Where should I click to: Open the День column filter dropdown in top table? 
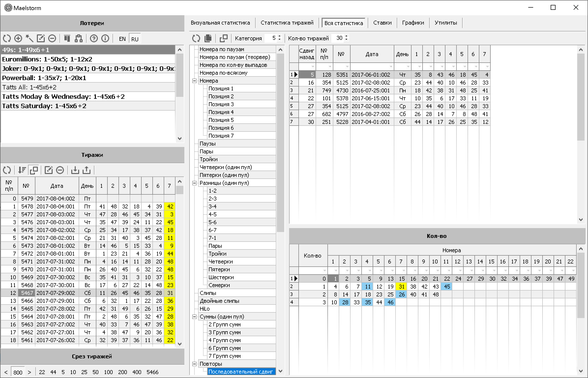coord(408,67)
